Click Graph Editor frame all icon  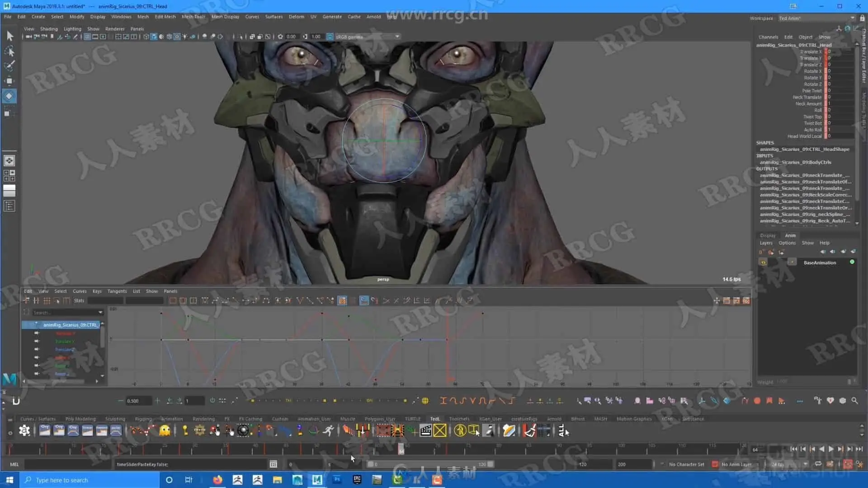pos(173,300)
